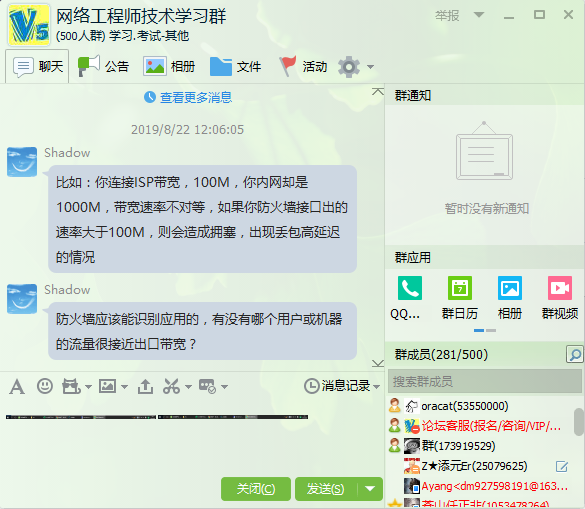Click 查看更多消息 link
The height and width of the screenshot is (509, 585).
pyautogui.click(x=196, y=97)
